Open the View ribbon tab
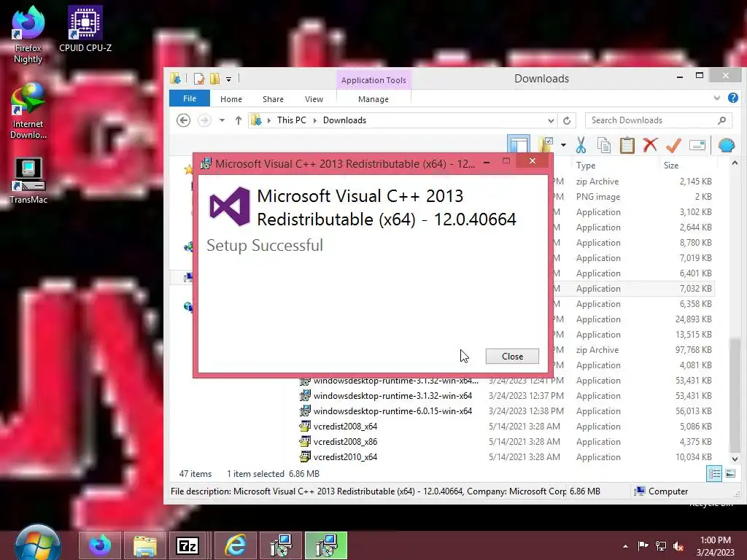Screen dimensions: 747x560 coord(314,99)
